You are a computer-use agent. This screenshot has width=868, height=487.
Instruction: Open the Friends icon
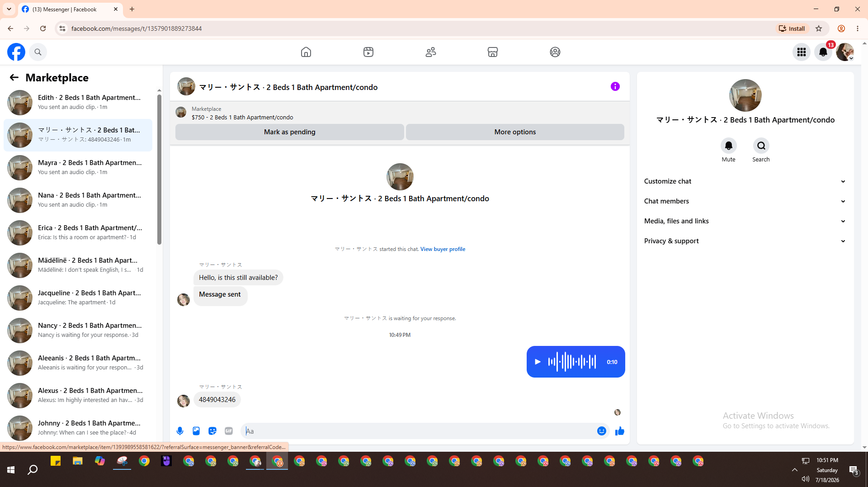click(x=431, y=52)
